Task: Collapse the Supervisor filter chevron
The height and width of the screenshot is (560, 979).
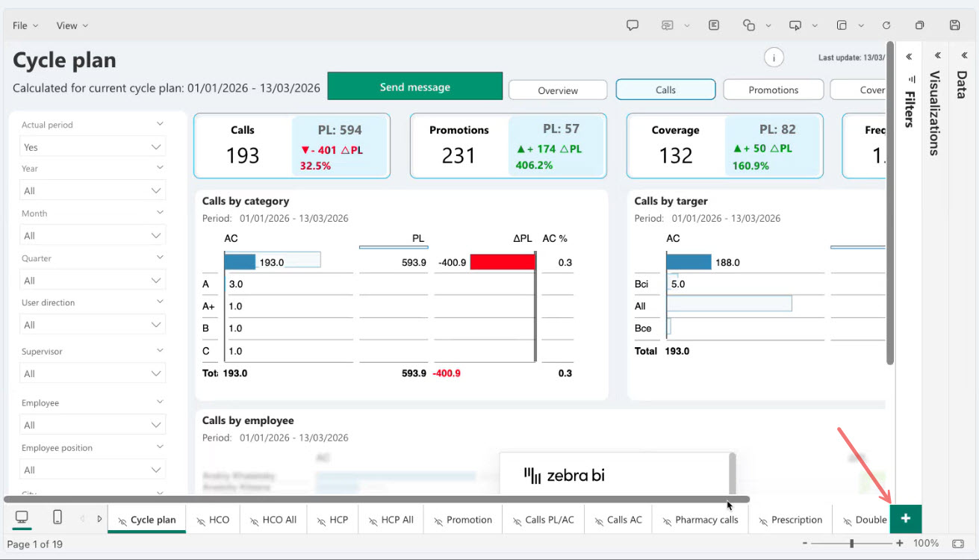Action: coord(159,351)
